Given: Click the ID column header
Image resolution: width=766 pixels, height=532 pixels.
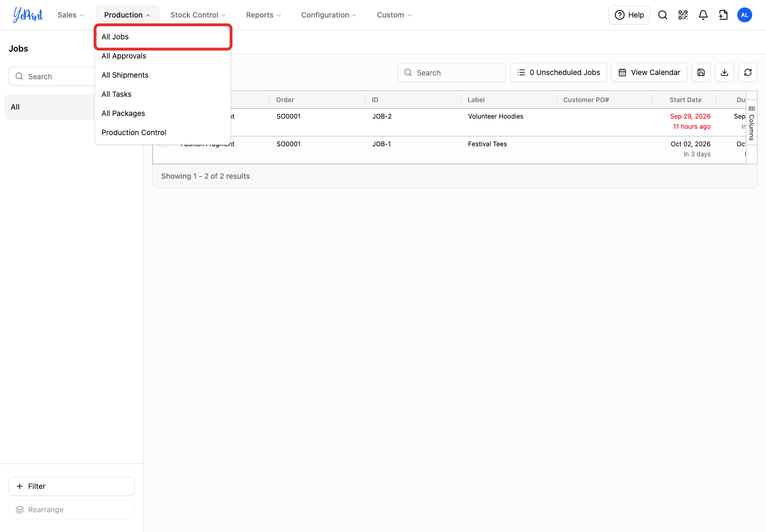Looking at the screenshot, I should pyautogui.click(x=413, y=99).
